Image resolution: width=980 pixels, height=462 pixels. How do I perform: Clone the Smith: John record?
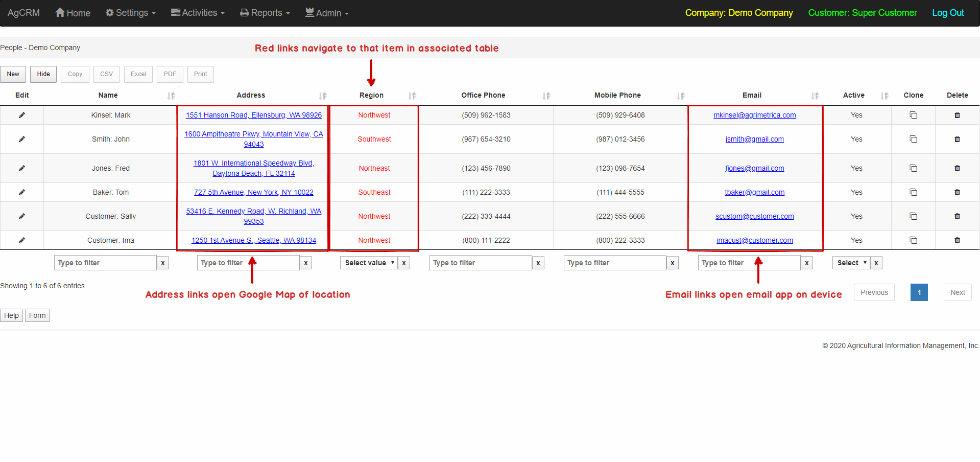click(913, 139)
